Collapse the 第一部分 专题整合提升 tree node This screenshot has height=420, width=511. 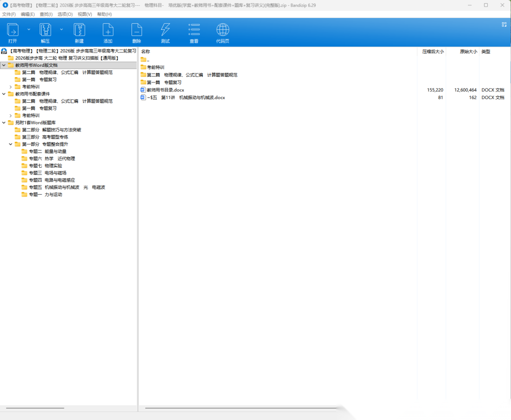click(10, 144)
